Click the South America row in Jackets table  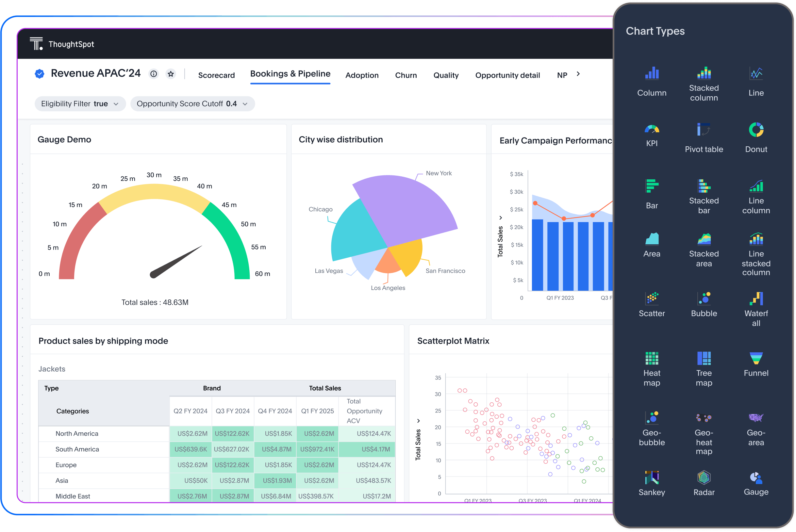(77, 449)
